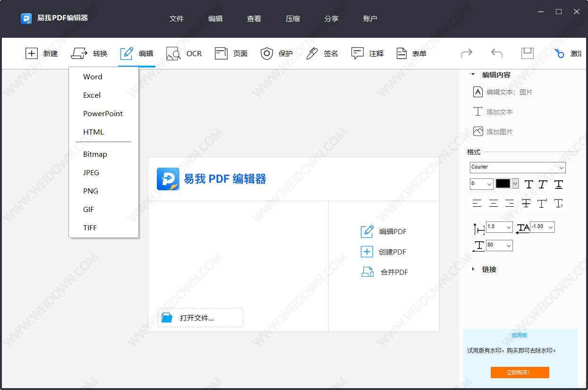Click 编辑文本；图片 edit content option

[x=503, y=92]
